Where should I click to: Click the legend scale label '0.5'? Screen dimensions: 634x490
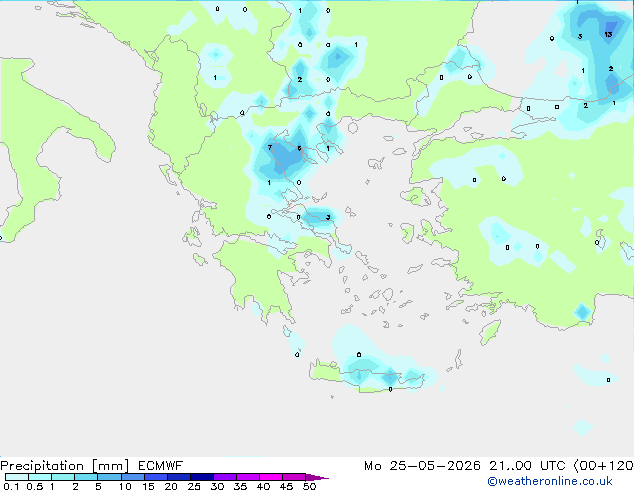(x=35, y=486)
